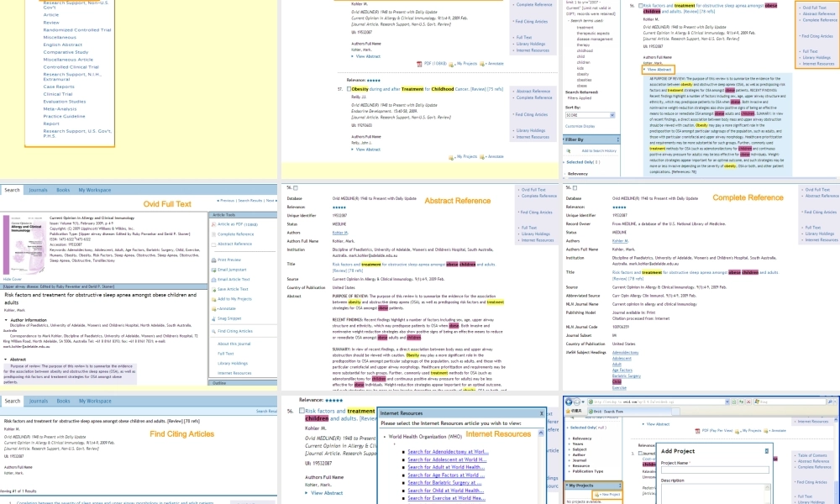
Task: Click the Snag Snippet icon
Action: click(213, 318)
